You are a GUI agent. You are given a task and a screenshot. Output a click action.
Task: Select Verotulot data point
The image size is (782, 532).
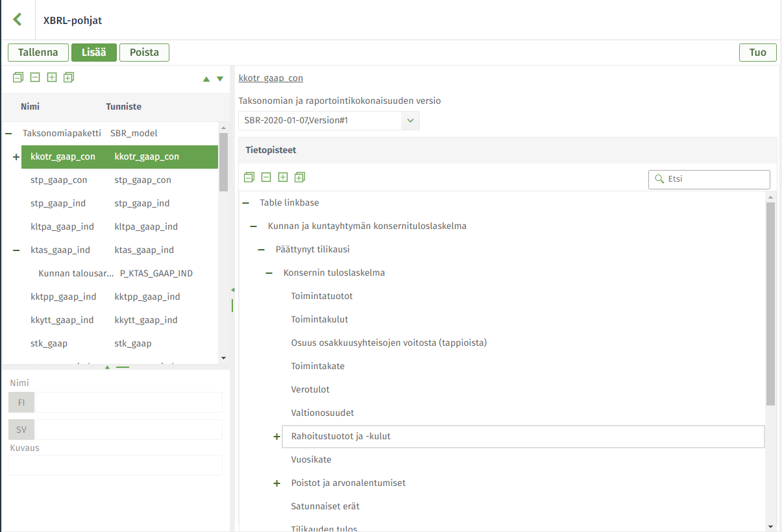(x=310, y=390)
